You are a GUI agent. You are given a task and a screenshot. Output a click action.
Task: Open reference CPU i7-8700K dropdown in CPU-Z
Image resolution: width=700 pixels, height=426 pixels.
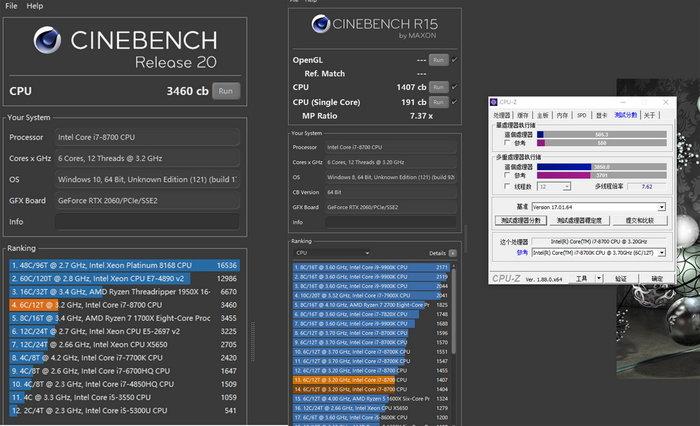click(x=662, y=253)
